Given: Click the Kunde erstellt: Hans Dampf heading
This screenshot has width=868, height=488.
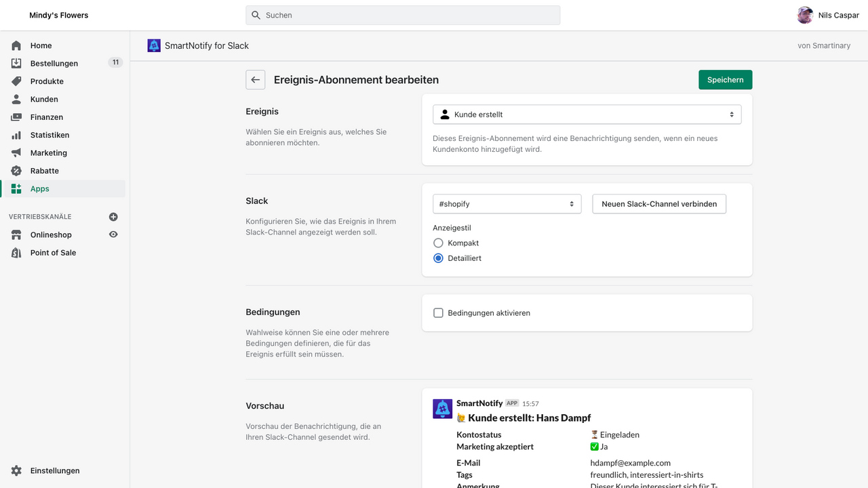Looking at the screenshot, I should [x=529, y=418].
